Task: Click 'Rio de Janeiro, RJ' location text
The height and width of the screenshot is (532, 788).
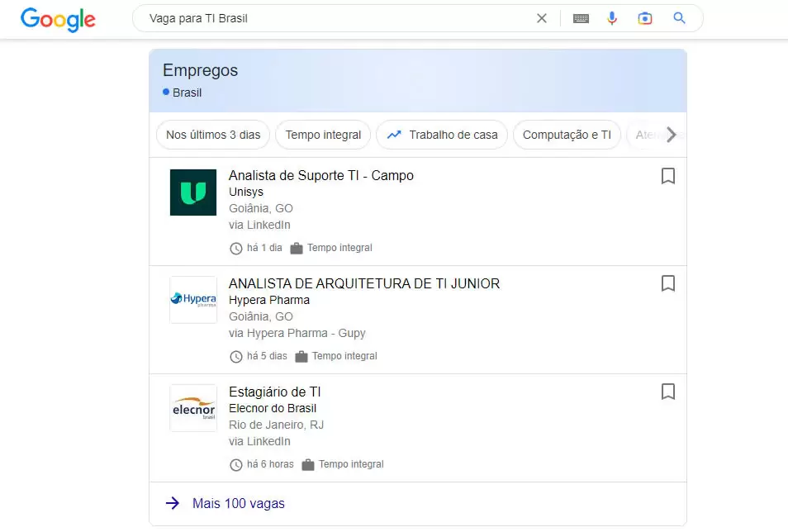Action: point(276,425)
